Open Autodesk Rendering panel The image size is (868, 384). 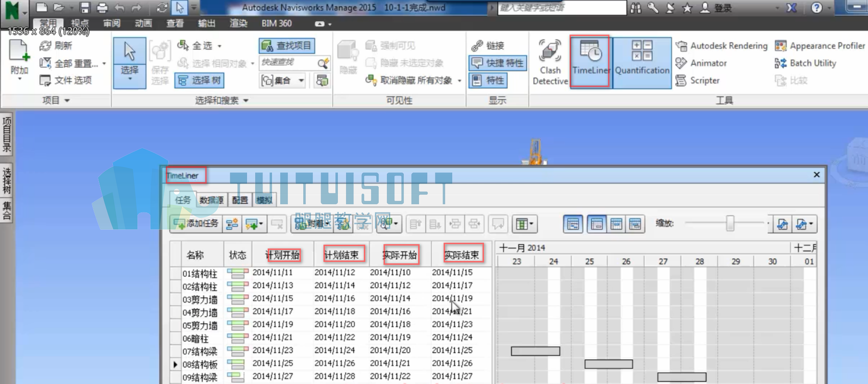tap(721, 46)
